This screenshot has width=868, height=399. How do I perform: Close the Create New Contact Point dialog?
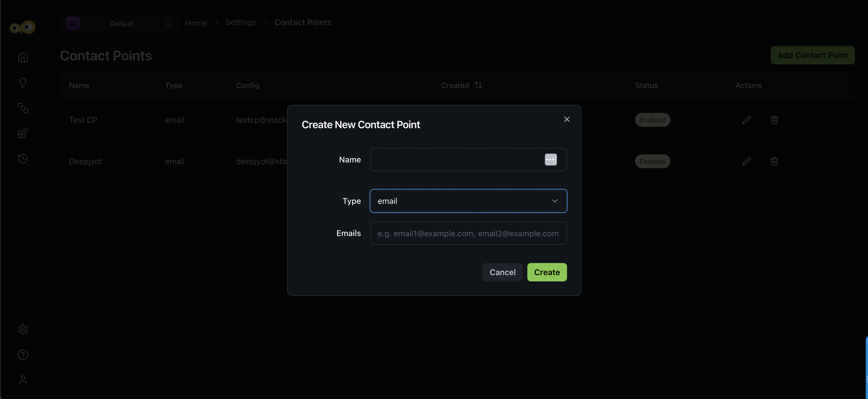click(x=567, y=119)
